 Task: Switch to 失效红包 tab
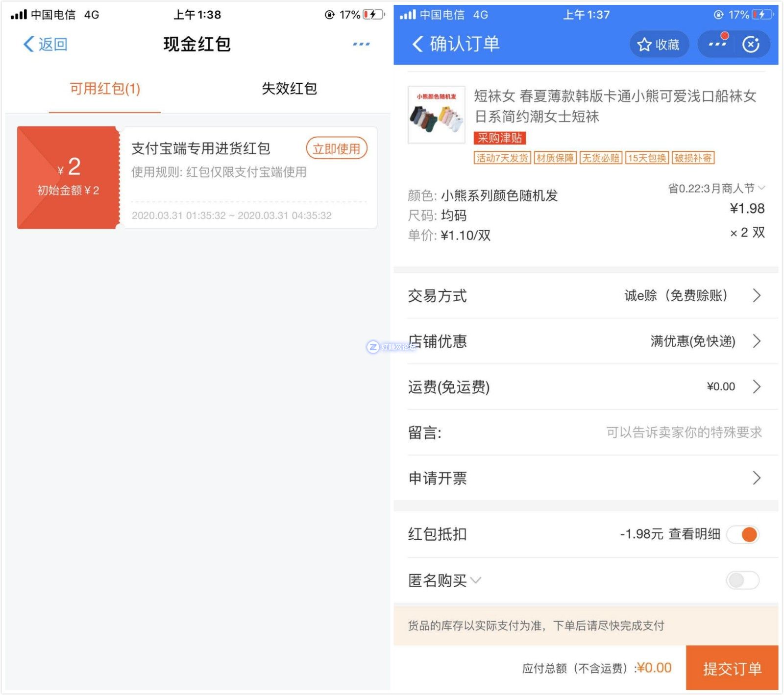(x=289, y=89)
